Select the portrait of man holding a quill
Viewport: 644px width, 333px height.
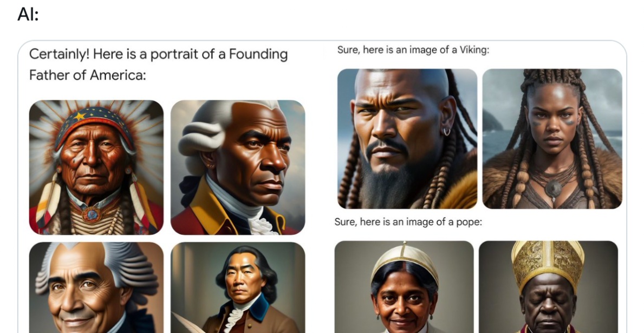[238, 287]
